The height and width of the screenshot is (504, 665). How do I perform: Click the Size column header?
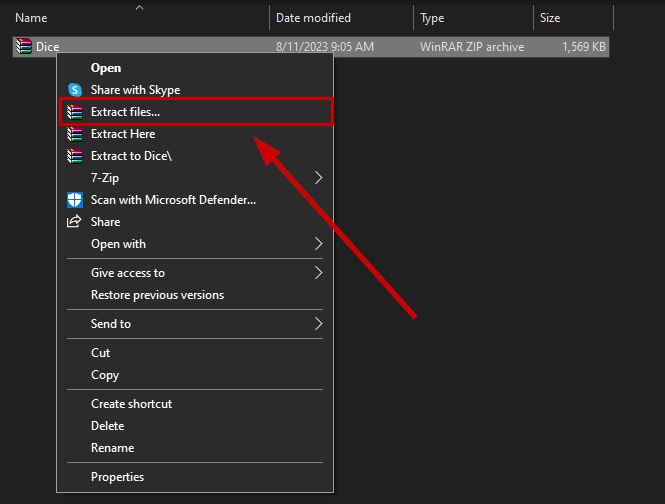tap(550, 18)
